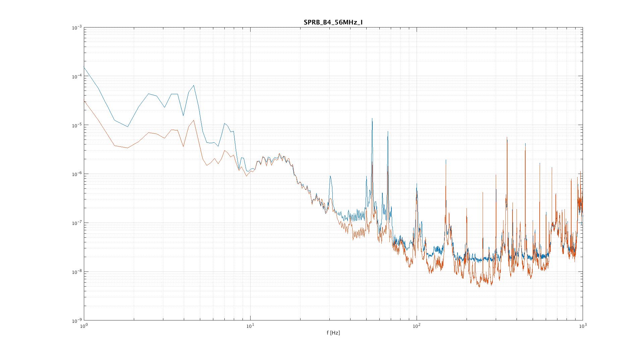Click the 10^0 x-axis tick label
644x360 pixels.
84,325
